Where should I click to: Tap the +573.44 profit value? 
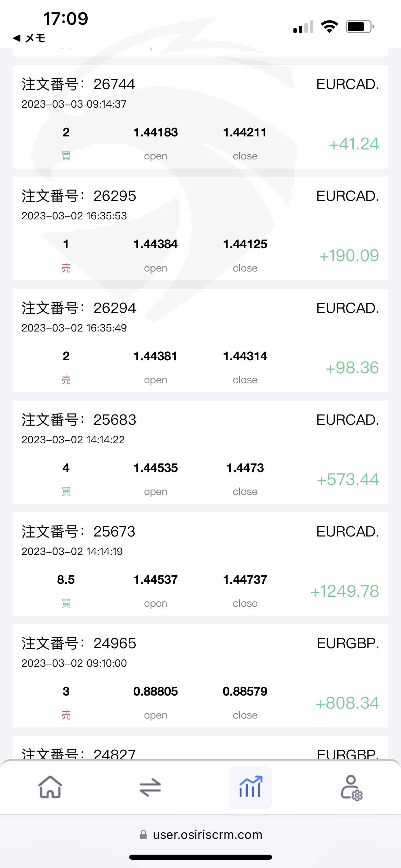[348, 479]
